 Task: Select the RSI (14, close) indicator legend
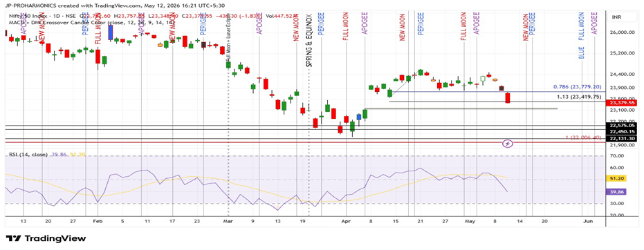click(28, 155)
